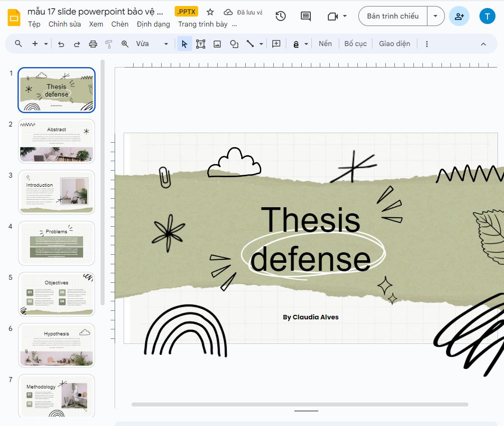Viewport: 504px width, 426px height.
Task: Open the Định dạng menu
Action: click(153, 24)
